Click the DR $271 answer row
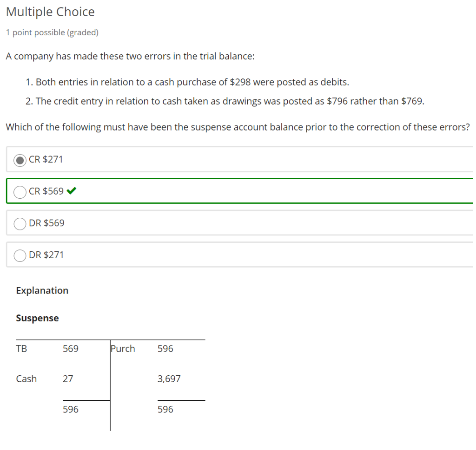The height and width of the screenshot is (450, 476). (186, 255)
